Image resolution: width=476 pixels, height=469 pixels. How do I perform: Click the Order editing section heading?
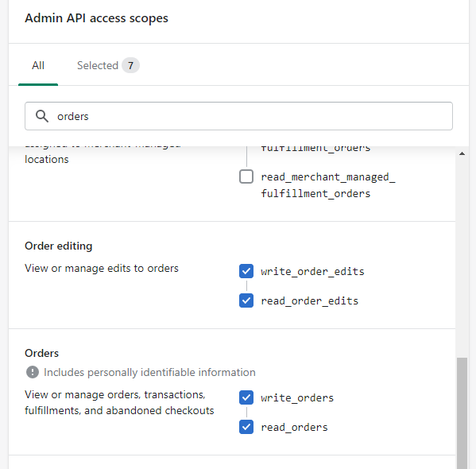[x=59, y=246]
